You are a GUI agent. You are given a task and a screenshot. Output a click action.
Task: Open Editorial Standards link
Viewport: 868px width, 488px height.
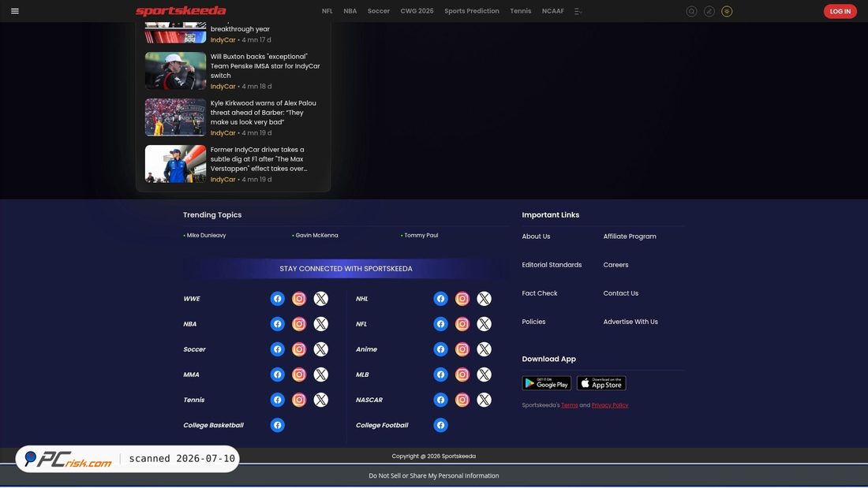(x=552, y=265)
